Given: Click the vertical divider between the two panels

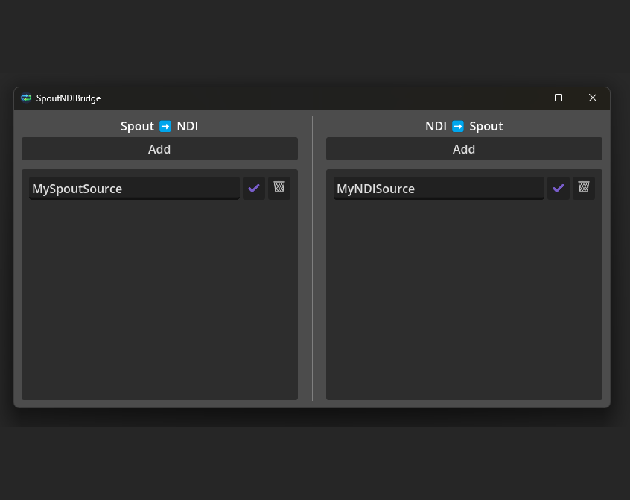Looking at the screenshot, I should click(312, 258).
